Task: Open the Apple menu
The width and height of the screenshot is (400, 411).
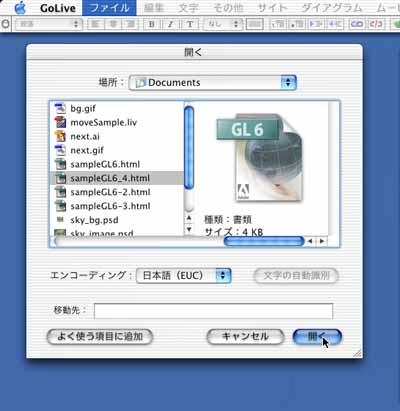Action: pyautogui.click(x=20, y=7)
